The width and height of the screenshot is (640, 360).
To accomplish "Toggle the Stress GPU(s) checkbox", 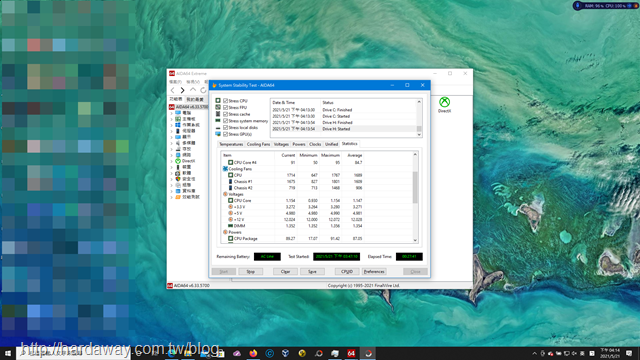I will [x=225, y=134].
